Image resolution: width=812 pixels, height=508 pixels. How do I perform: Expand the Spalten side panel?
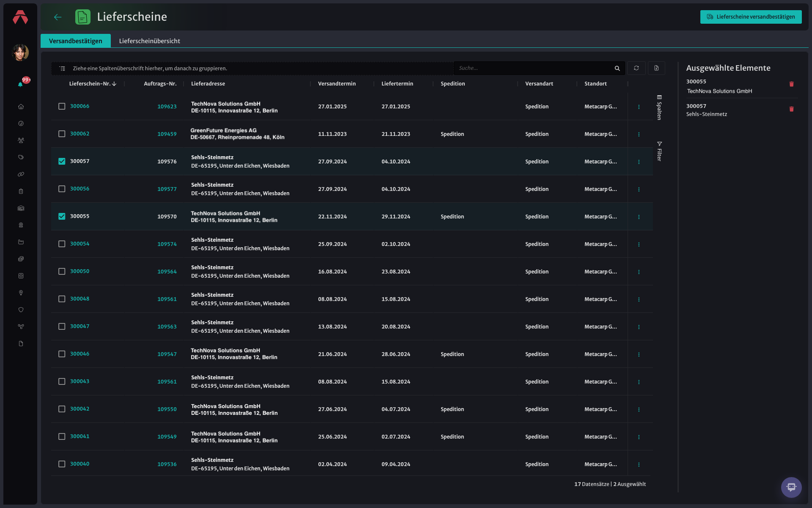point(659,108)
